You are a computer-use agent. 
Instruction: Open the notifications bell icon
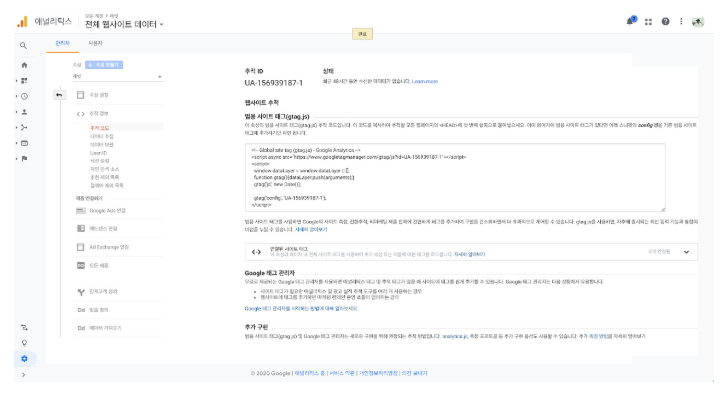tap(631, 21)
